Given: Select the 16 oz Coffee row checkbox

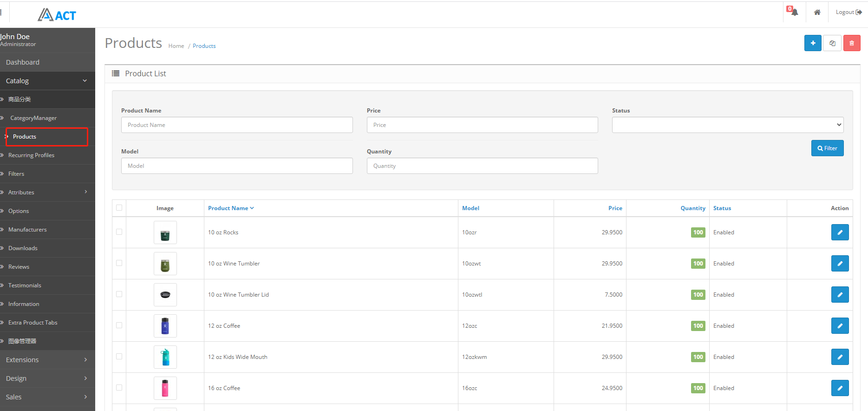Looking at the screenshot, I should 119,388.
